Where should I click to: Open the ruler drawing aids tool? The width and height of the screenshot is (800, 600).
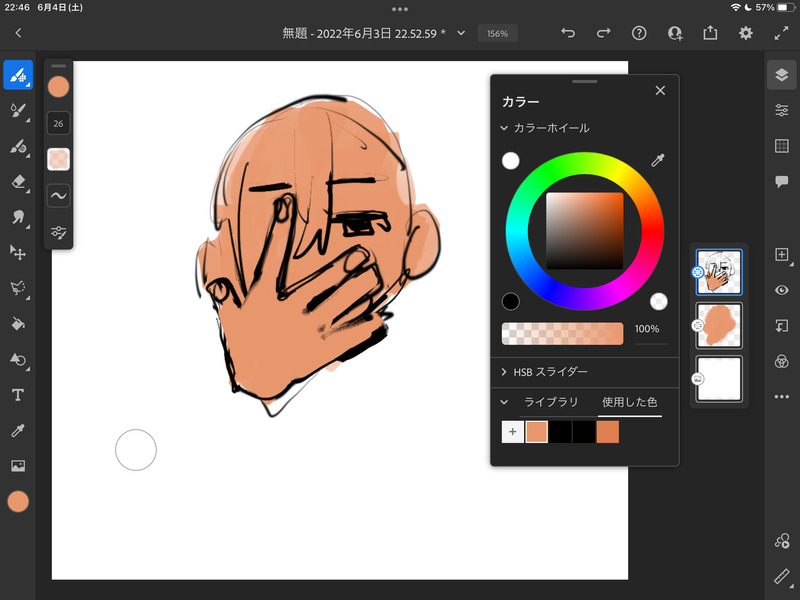pos(782,577)
